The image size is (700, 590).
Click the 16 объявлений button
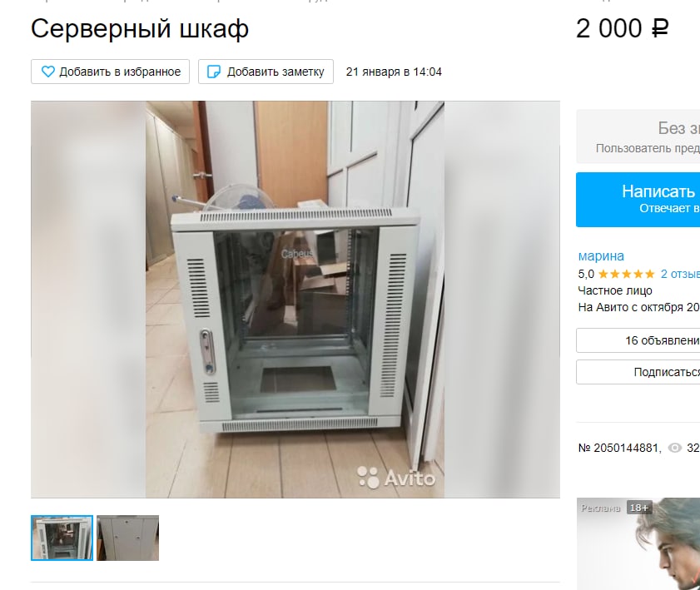(x=638, y=340)
